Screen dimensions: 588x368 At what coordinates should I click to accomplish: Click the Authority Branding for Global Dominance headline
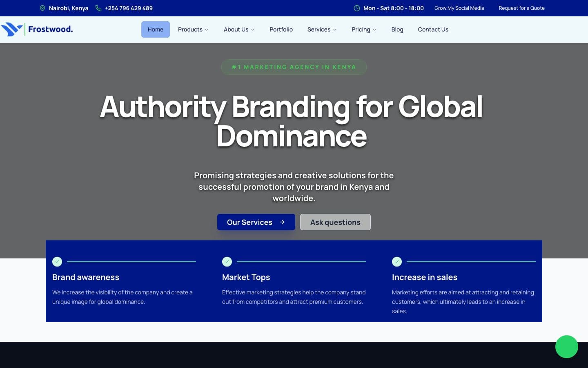point(292,121)
